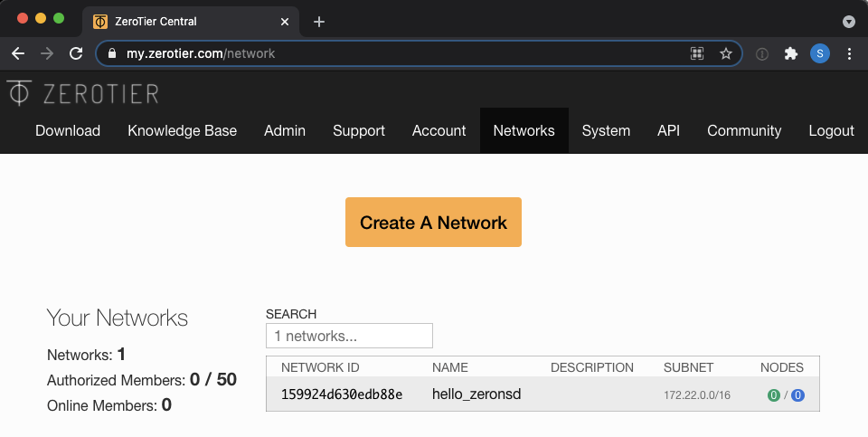868x437 pixels.
Task: Open network 159924d630edb88e row
Action: pyautogui.click(x=542, y=394)
